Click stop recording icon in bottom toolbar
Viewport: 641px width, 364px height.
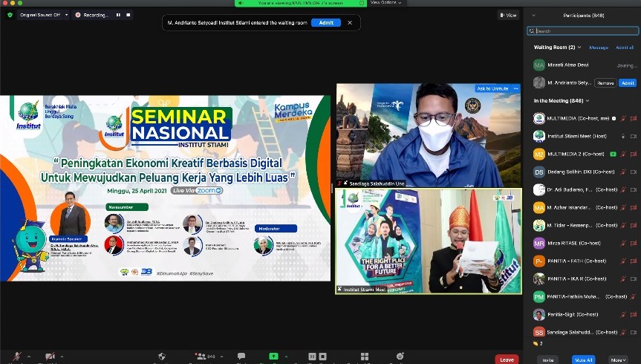coord(322,357)
